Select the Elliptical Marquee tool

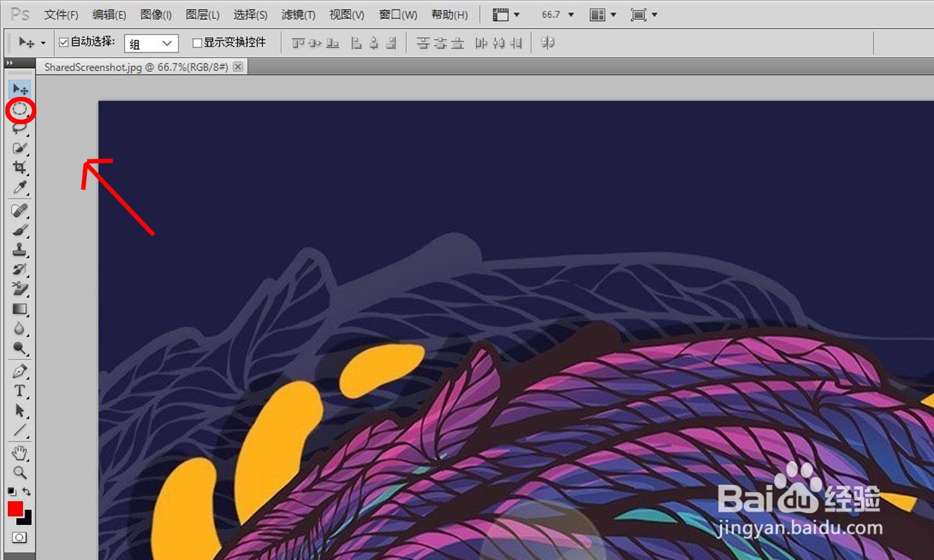tap(20, 109)
